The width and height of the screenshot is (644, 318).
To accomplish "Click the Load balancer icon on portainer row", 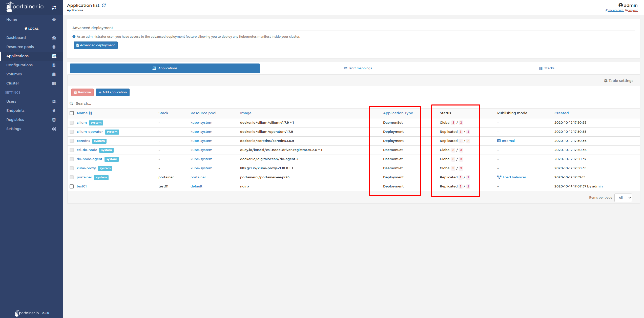I will [x=499, y=177].
